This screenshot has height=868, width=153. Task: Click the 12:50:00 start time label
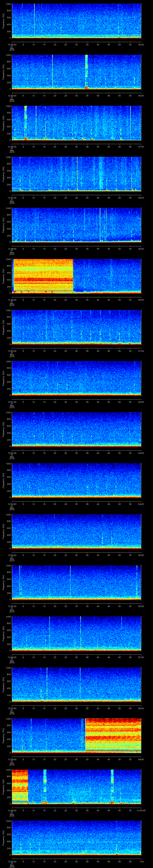[x=12, y=351]
